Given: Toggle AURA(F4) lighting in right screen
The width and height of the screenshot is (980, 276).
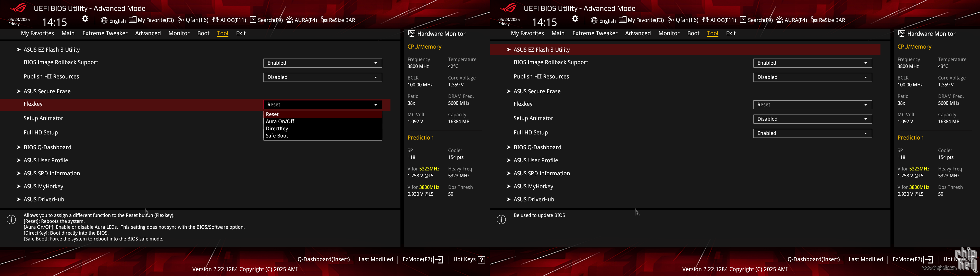Looking at the screenshot, I should pyautogui.click(x=792, y=20).
